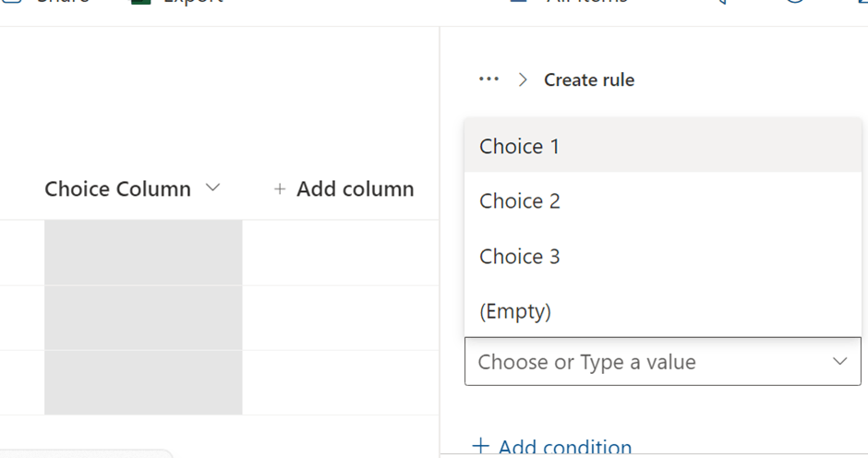The height and width of the screenshot is (458, 868).
Task: Click the Choose or Type a value field
Action: (663, 361)
